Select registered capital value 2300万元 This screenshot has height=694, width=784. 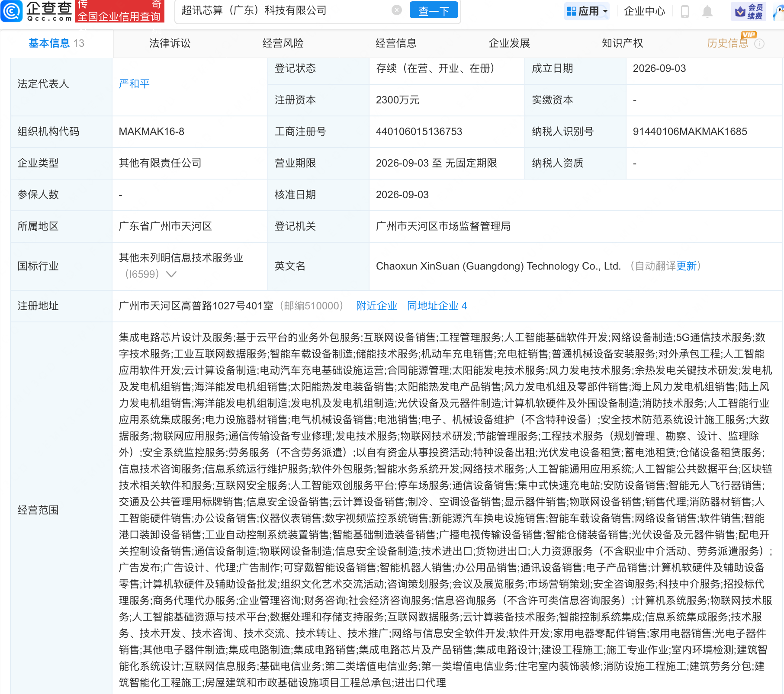[398, 100]
